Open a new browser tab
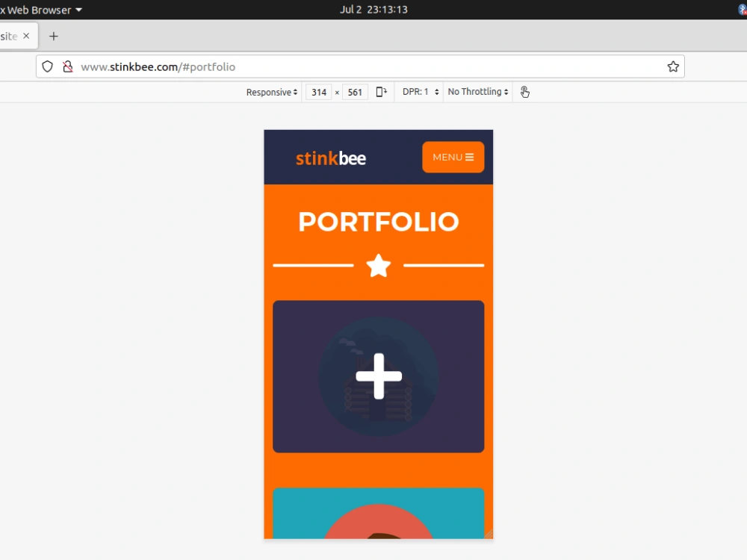 click(53, 36)
